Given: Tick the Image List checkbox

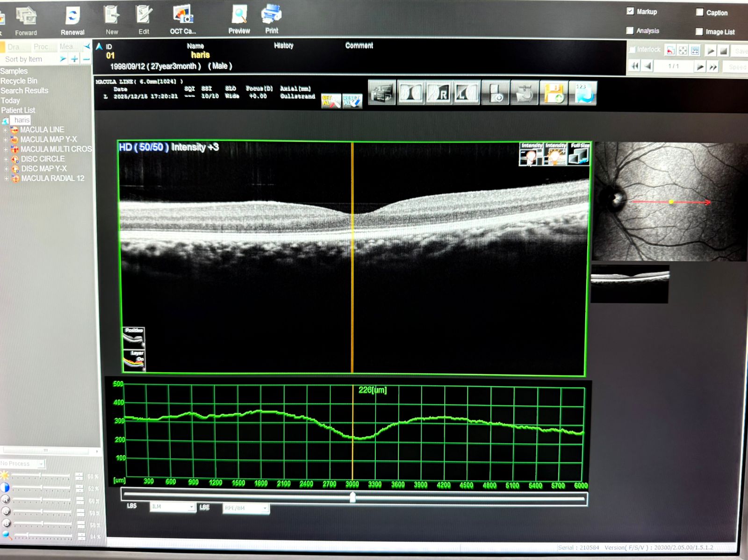Looking at the screenshot, I should click(699, 32).
